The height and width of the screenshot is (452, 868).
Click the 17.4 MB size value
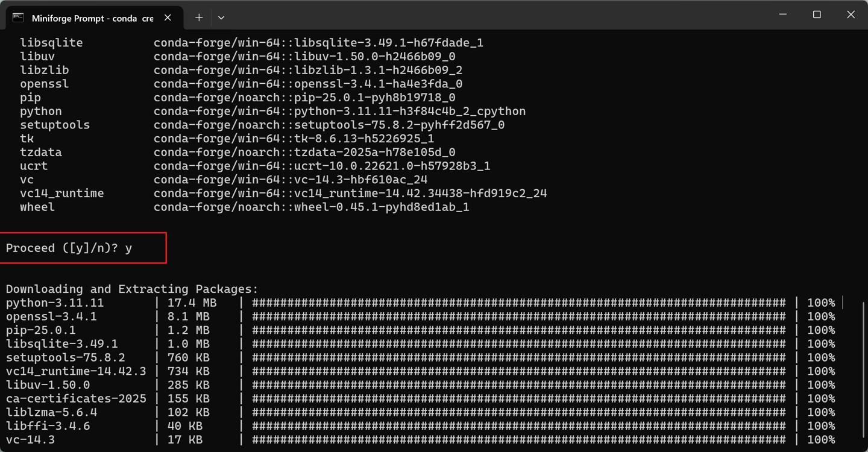[x=192, y=303]
